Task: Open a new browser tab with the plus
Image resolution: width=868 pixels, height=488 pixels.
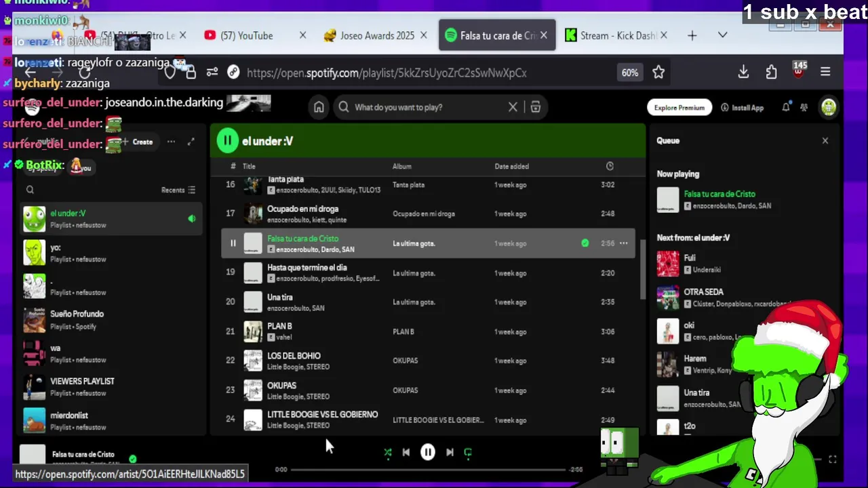Action: click(692, 36)
